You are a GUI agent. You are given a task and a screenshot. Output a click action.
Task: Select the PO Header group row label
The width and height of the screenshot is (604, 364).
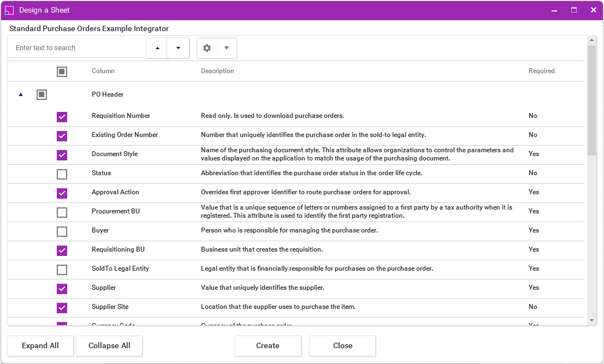108,94
